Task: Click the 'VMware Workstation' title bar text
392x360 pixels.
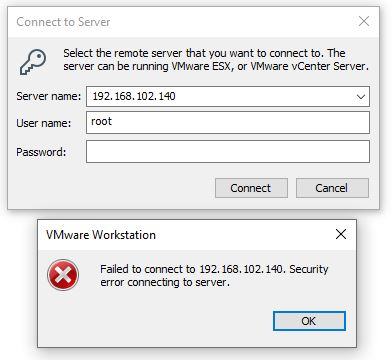Action: click(101, 235)
